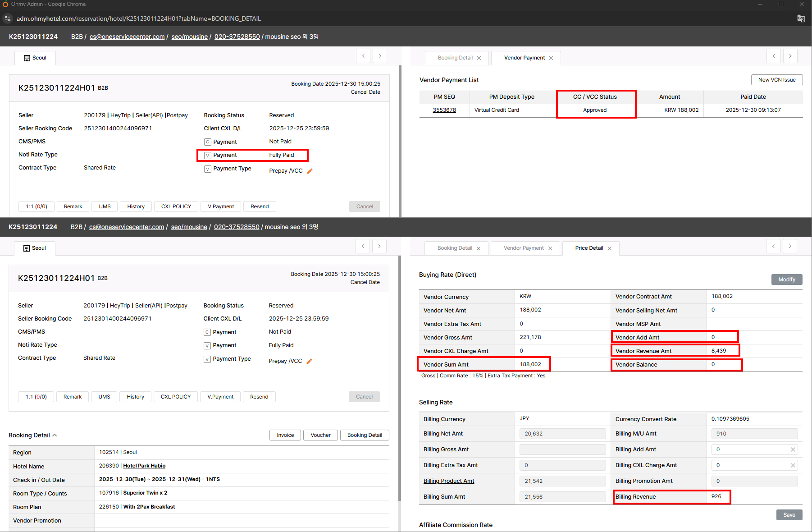Screen dimensions: 812x532
Task: Collapse the Booking Detail section
Action: point(55,435)
